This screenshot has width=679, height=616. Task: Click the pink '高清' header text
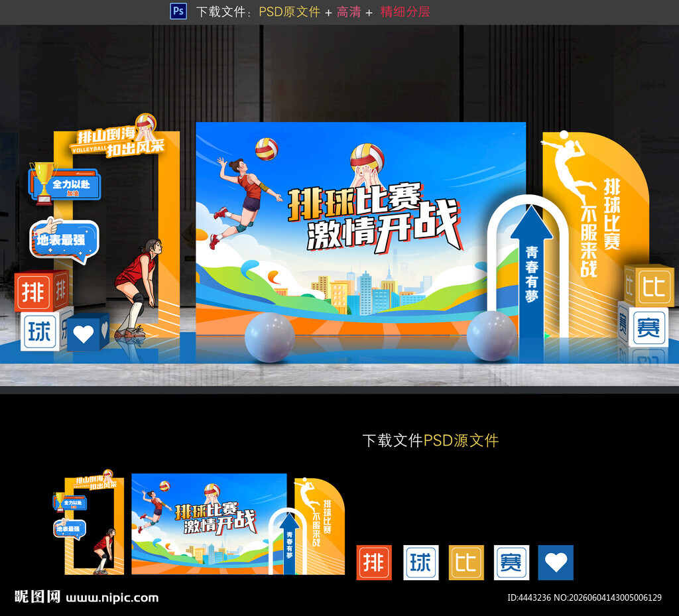pyautogui.click(x=349, y=12)
